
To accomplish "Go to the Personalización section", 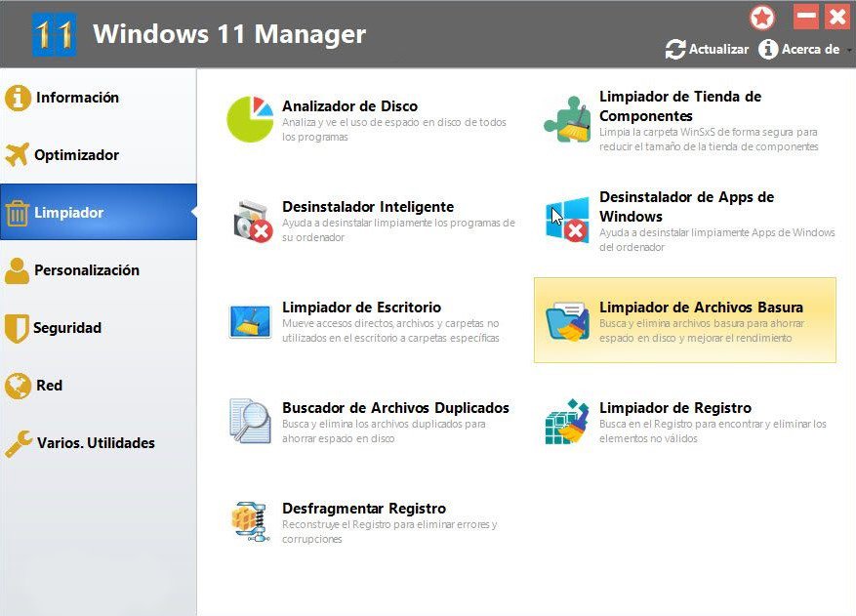I will point(99,270).
